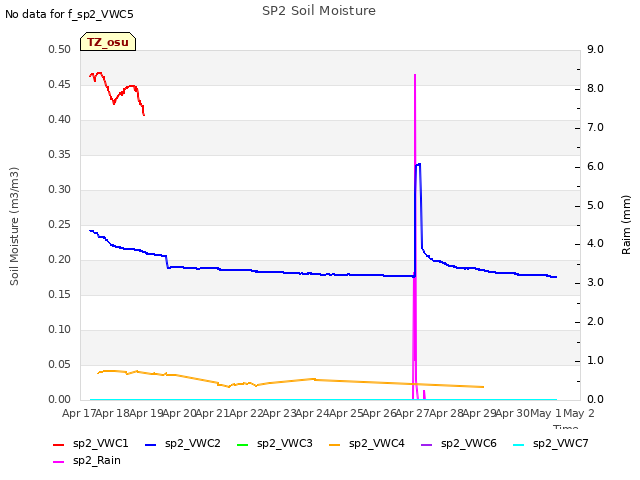The image size is (640, 480).
Task: Click the 9.0 right axis tick label
Action: click(x=595, y=49)
